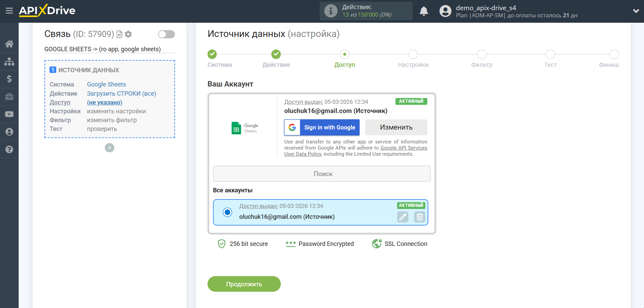Open the billing dollar sidebar icon
644x308 pixels.
point(9,79)
